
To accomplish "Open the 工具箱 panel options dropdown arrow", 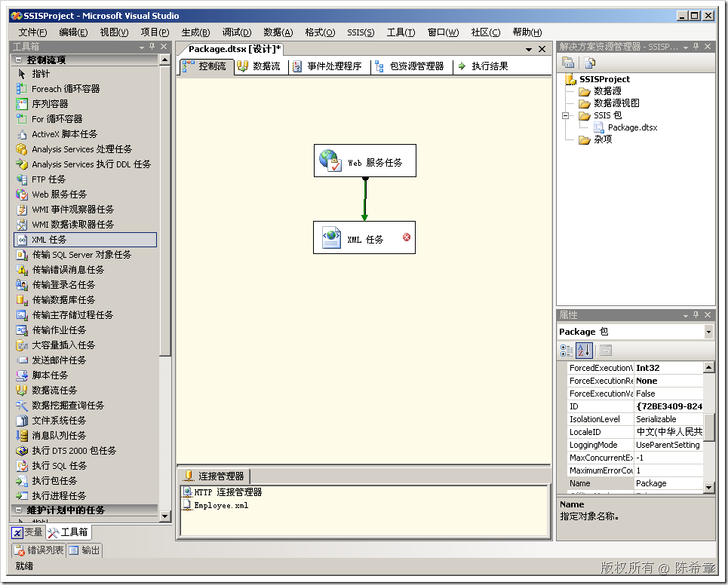I will [x=142, y=47].
